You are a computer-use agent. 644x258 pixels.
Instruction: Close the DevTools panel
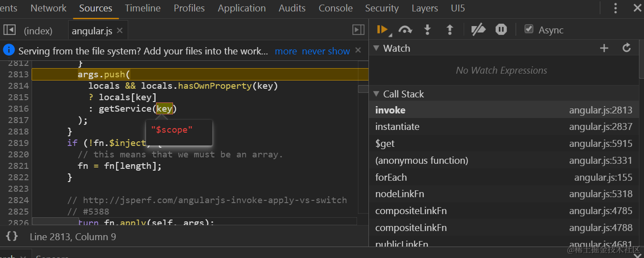point(637,8)
